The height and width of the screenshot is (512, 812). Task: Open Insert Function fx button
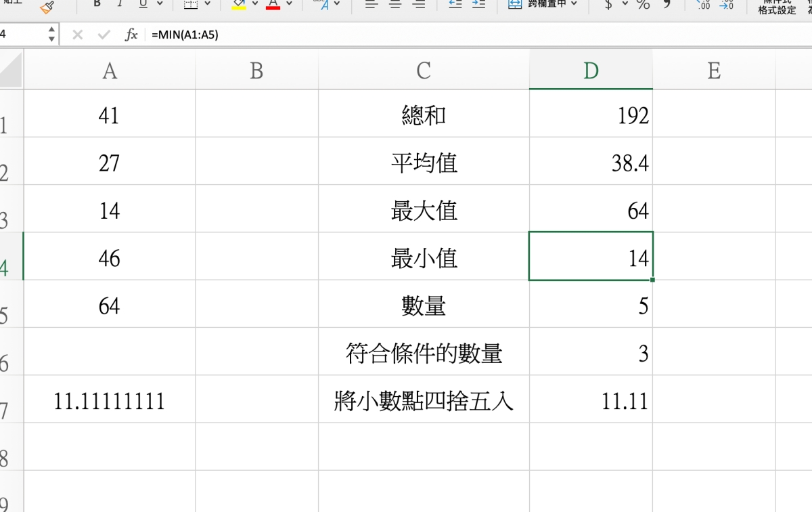pos(131,35)
